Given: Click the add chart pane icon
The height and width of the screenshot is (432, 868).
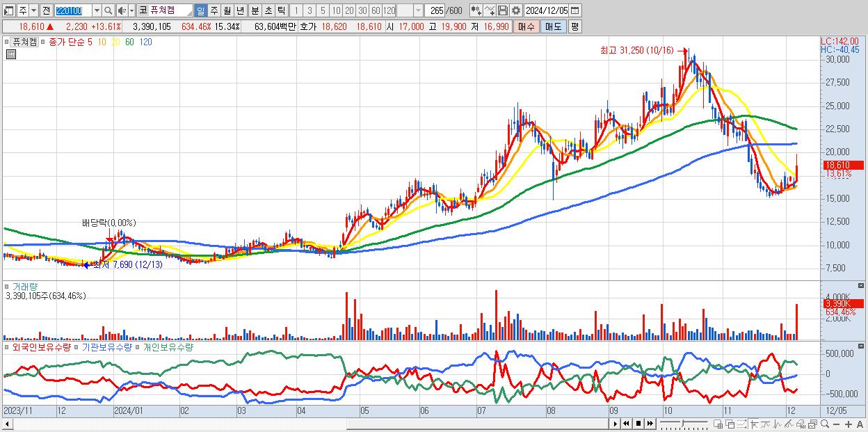Looking at the screenshot, I should (x=718, y=424).
